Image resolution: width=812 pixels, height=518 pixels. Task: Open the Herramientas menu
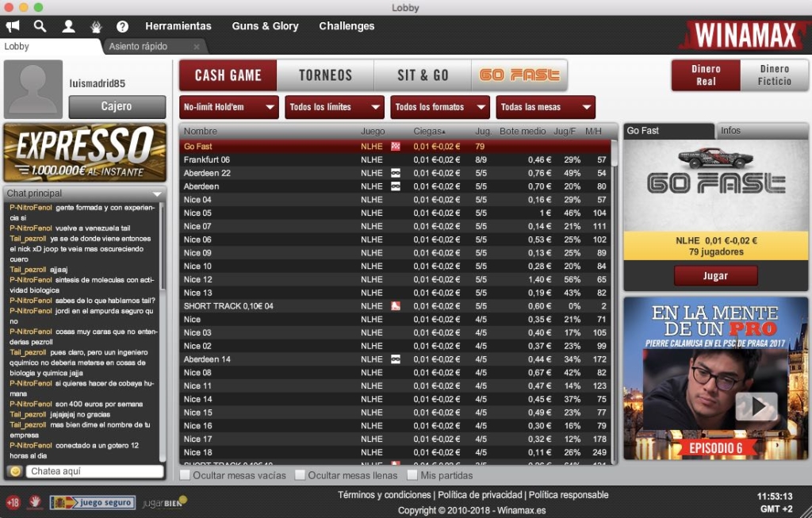[x=178, y=26]
